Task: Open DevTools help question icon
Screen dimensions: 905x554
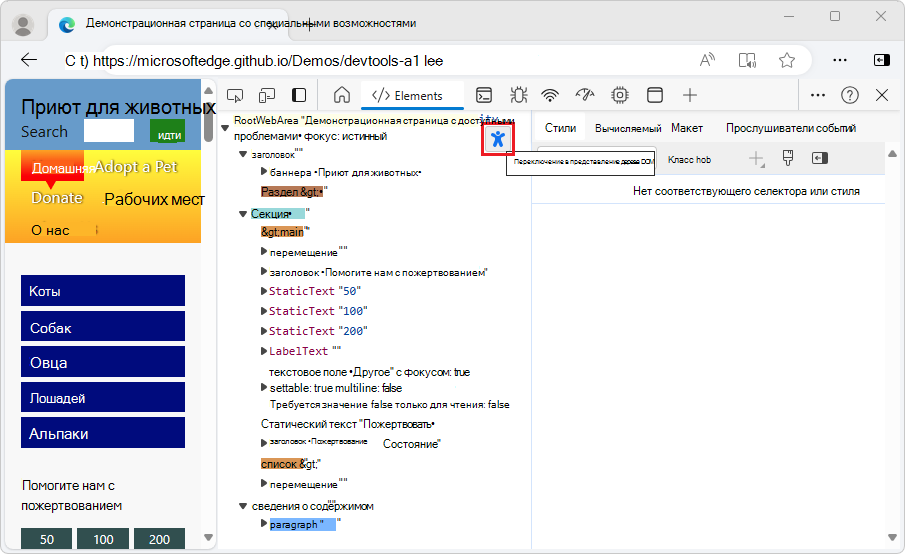Action: (x=850, y=95)
